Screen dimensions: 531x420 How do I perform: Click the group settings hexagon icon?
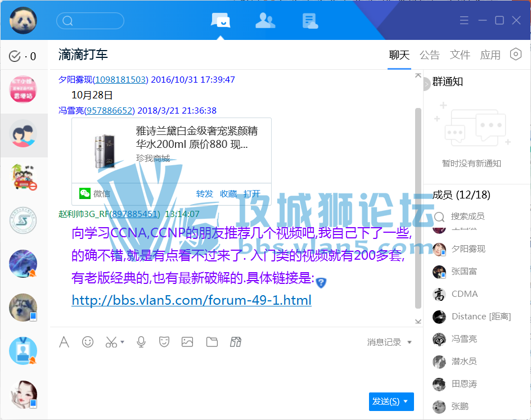[x=516, y=54]
